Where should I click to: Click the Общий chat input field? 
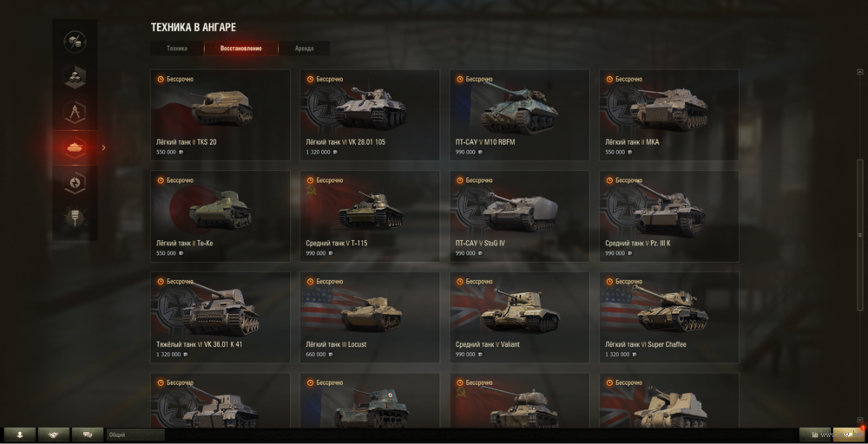[135, 434]
